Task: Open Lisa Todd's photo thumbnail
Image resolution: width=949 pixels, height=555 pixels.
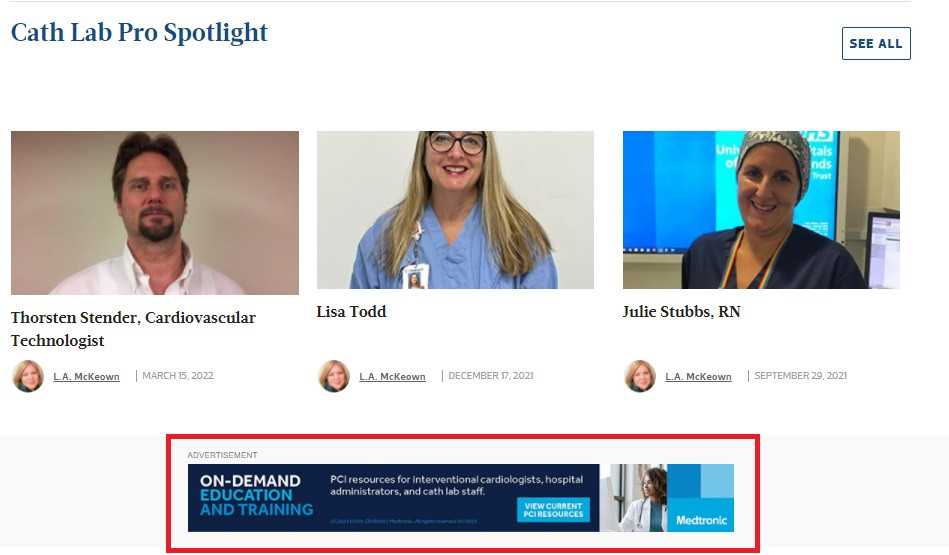Action: pos(455,210)
